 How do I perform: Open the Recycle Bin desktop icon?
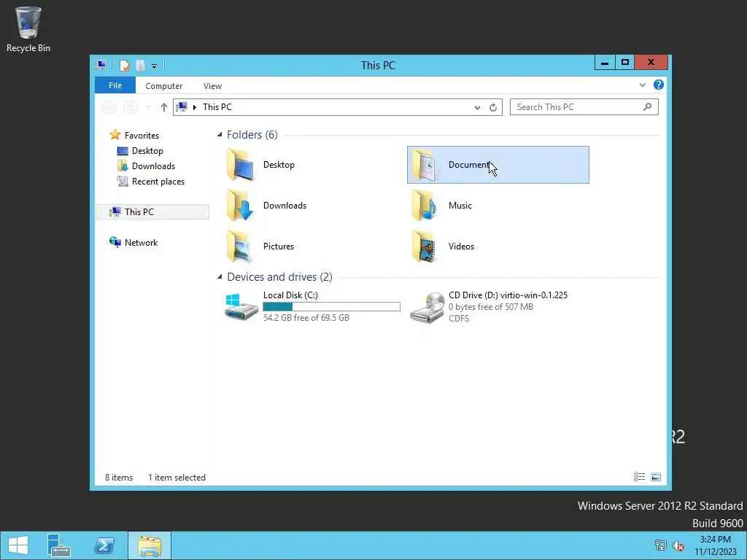tap(28, 28)
